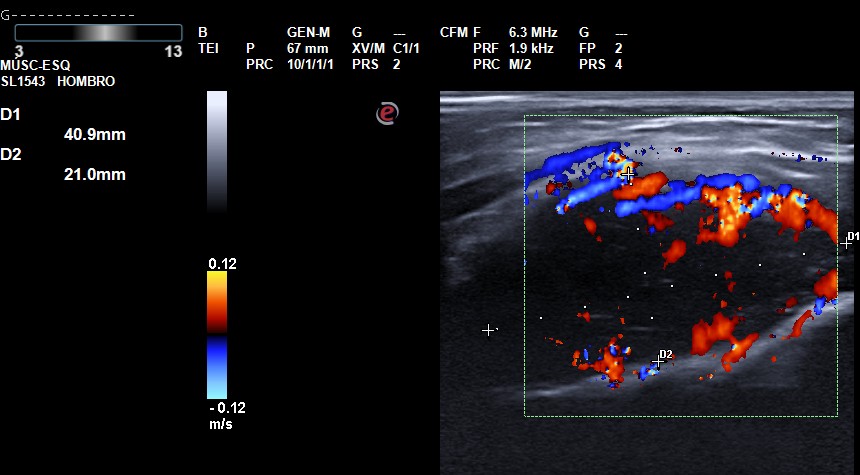
Task: Select the caliper cross labeled D2
Action: coord(658,361)
